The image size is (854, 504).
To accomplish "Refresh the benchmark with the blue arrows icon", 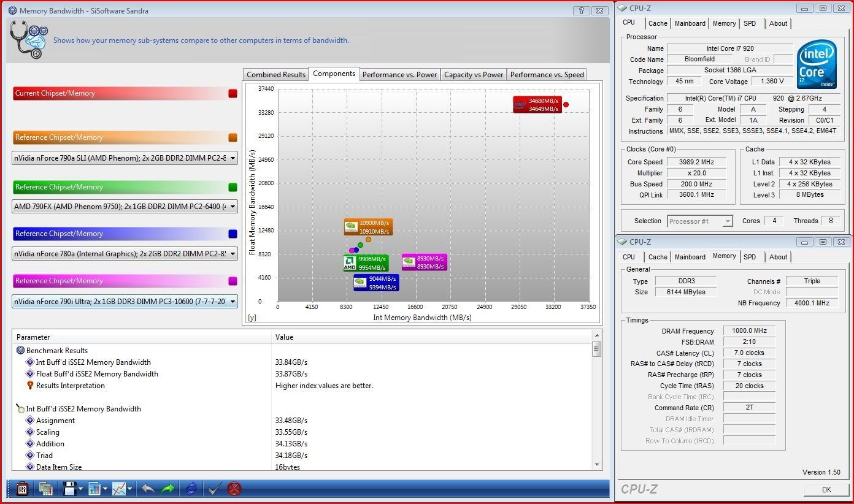I will tap(191, 489).
